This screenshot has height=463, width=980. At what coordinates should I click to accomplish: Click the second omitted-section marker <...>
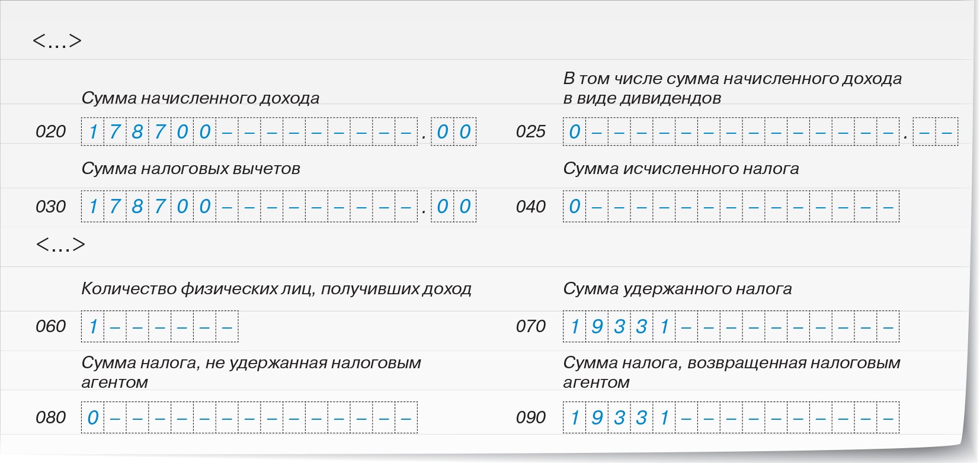pyautogui.click(x=60, y=245)
